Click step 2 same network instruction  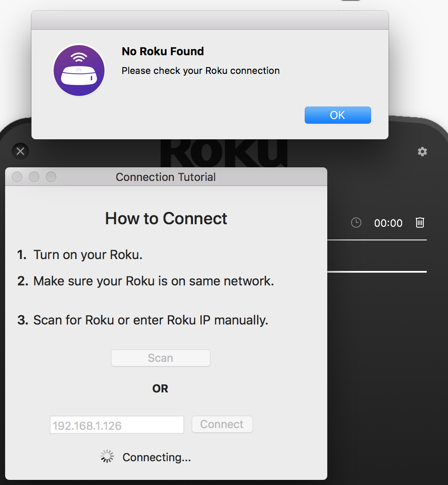(145, 281)
